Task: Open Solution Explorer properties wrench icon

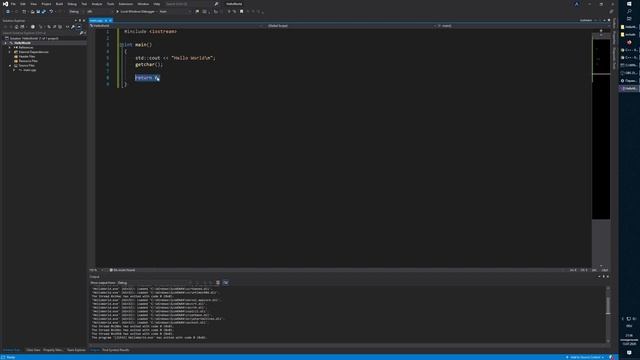Action: (73, 27)
